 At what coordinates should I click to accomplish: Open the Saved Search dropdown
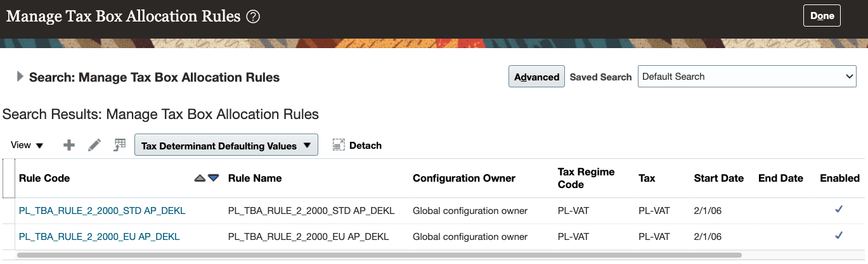tap(747, 77)
